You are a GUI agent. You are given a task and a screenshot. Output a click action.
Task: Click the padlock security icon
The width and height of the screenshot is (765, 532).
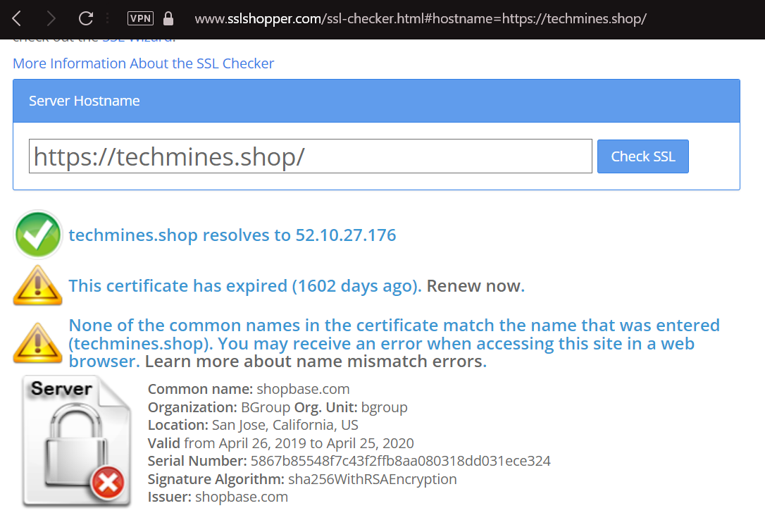[x=168, y=18]
